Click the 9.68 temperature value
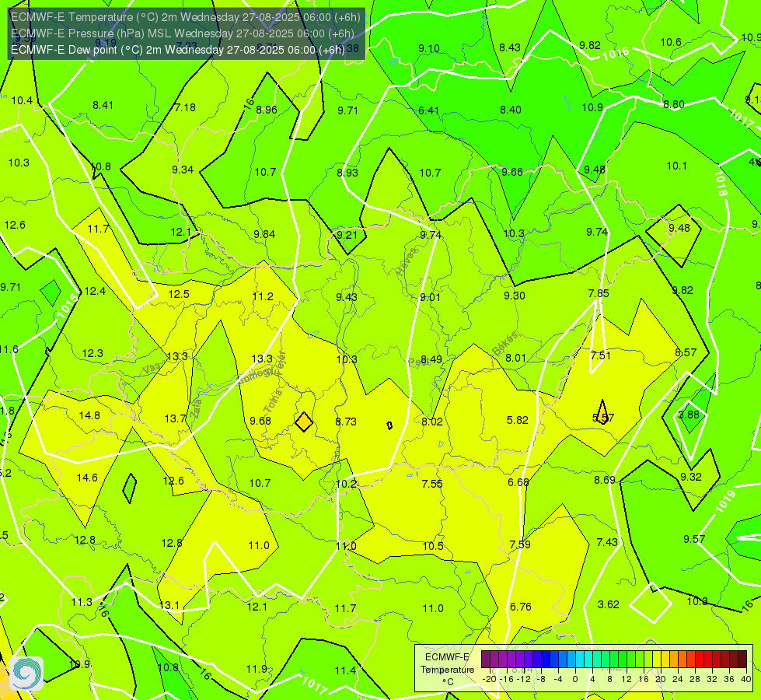761x700 pixels. [260, 421]
